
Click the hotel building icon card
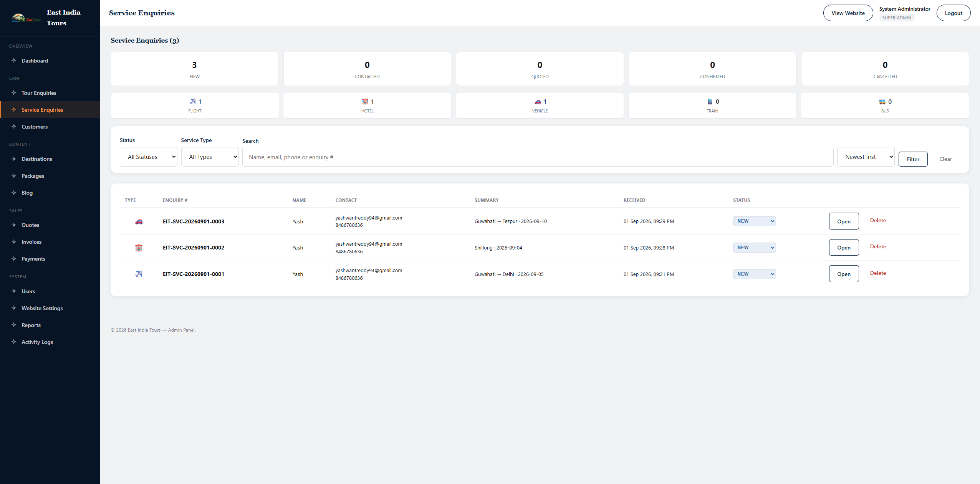(x=367, y=105)
